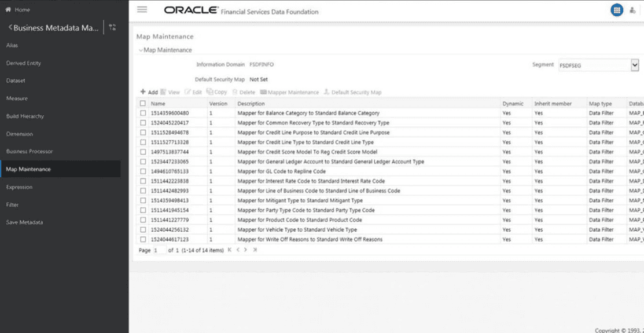Sort by the Description column header

(251, 104)
